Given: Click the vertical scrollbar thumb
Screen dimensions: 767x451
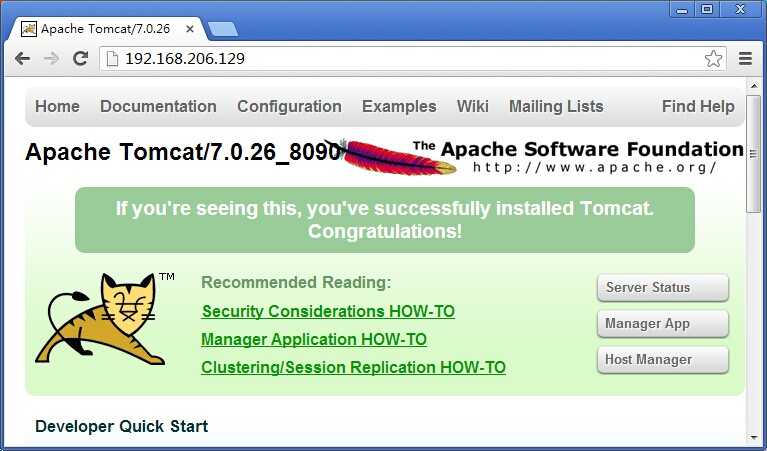Looking at the screenshot, I should click(754, 154).
